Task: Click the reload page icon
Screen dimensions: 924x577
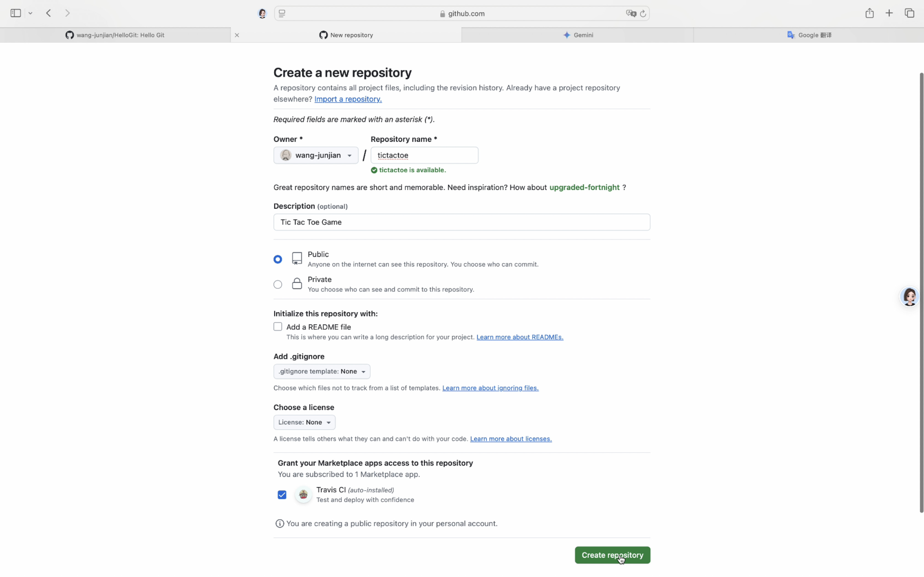Action: pos(643,14)
